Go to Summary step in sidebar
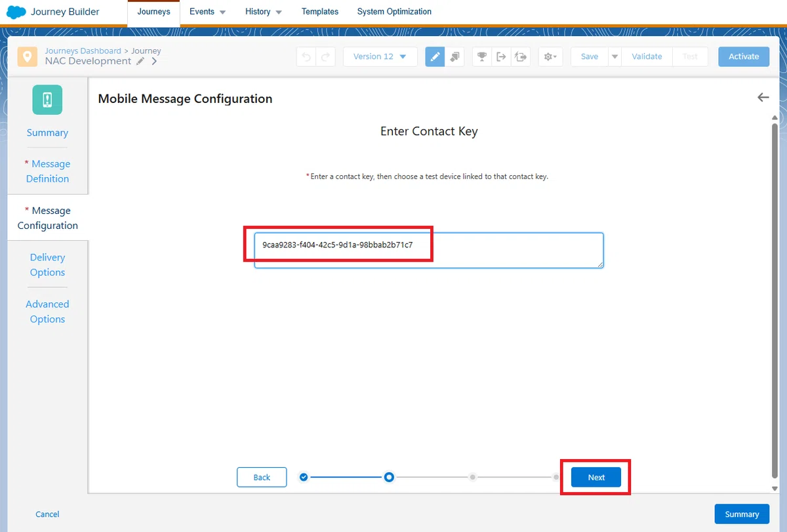Viewport: 787px width, 532px height. 47,133
